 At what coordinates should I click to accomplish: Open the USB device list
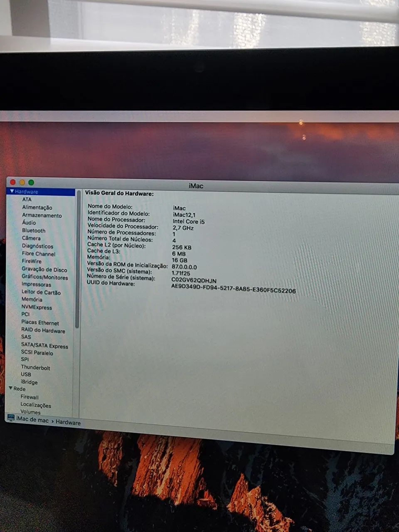(26, 374)
